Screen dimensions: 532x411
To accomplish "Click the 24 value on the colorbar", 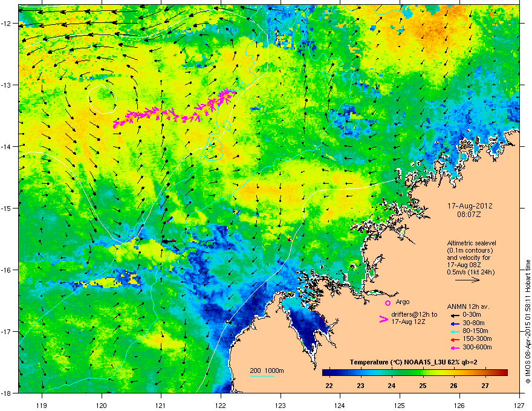I will pos(392,386).
